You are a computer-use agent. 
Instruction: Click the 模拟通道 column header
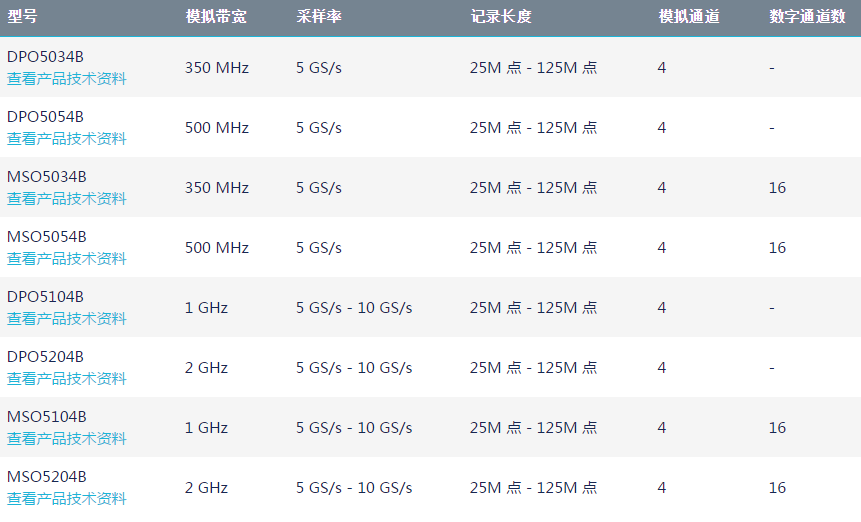click(x=688, y=17)
